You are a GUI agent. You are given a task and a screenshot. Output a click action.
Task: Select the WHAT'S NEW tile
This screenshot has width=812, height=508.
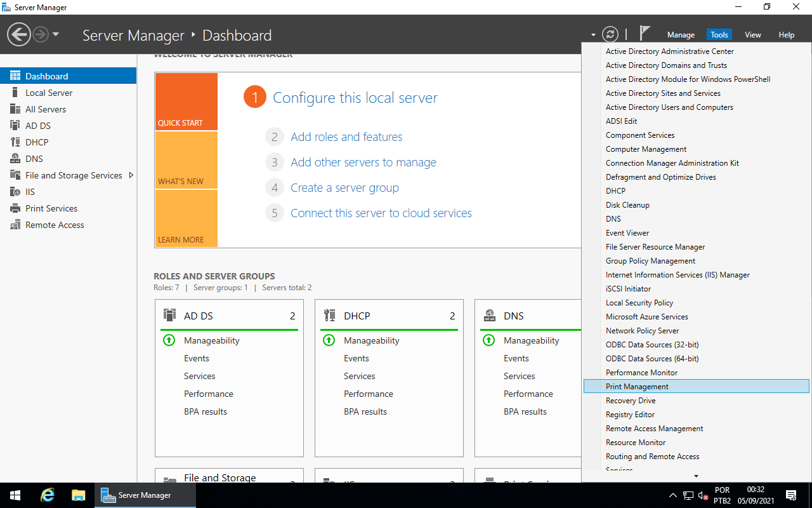click(x=186, y=160)
